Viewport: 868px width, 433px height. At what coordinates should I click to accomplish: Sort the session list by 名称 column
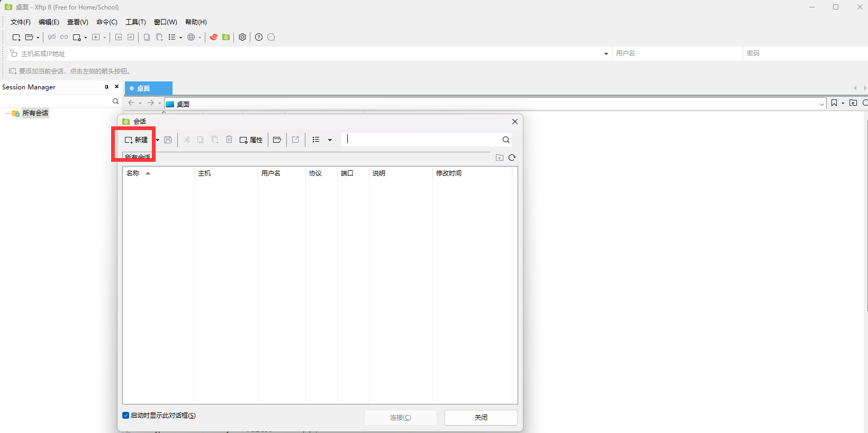[x=133, y=173]
